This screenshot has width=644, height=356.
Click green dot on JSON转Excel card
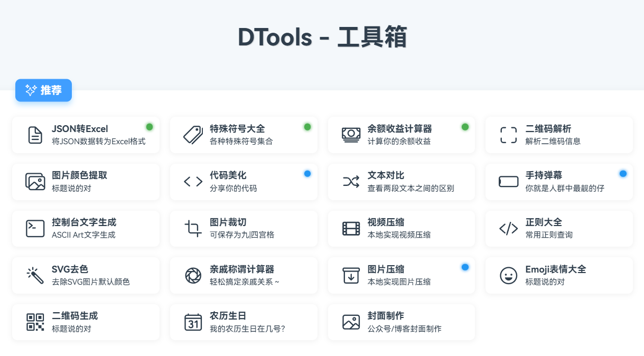(150, 127)
